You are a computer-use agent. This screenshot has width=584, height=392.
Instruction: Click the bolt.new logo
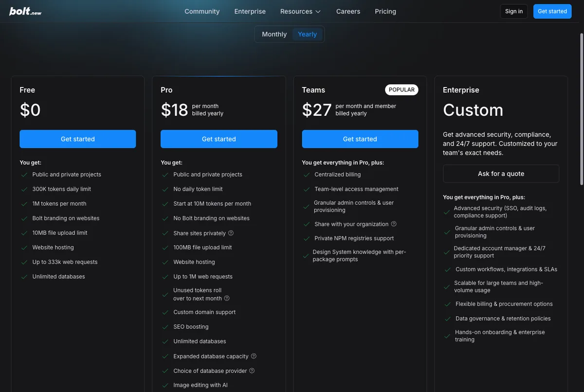pos(25,11)
